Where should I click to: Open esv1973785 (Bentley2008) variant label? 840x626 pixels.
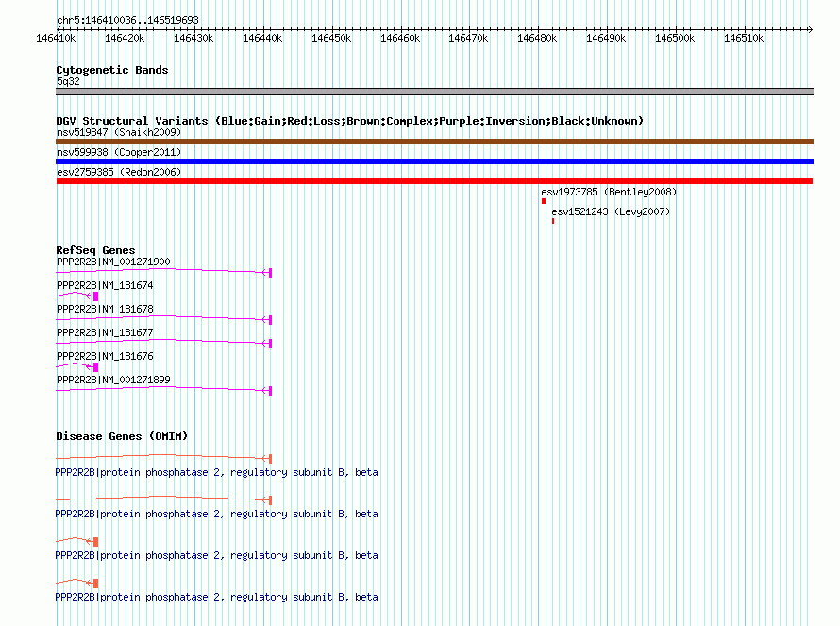point(609,192)
